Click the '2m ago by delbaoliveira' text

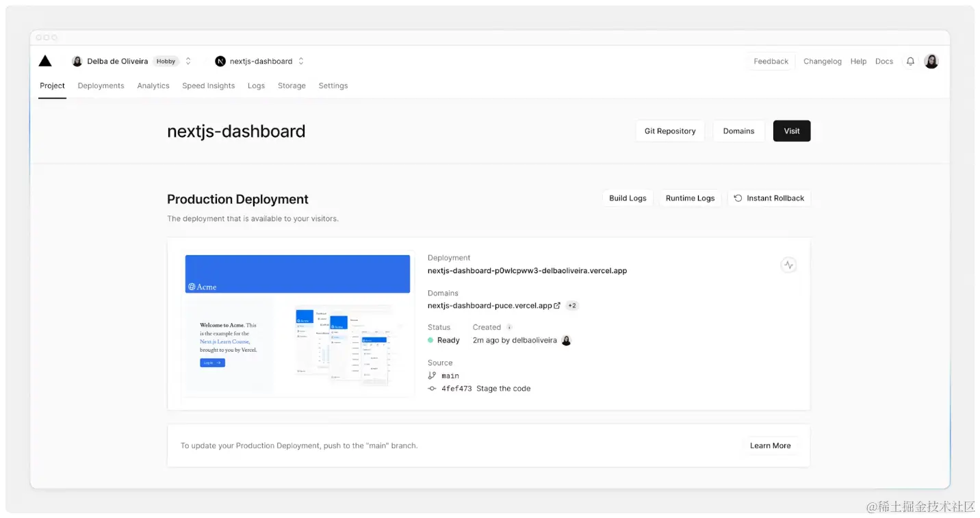(x=515, y=340)
